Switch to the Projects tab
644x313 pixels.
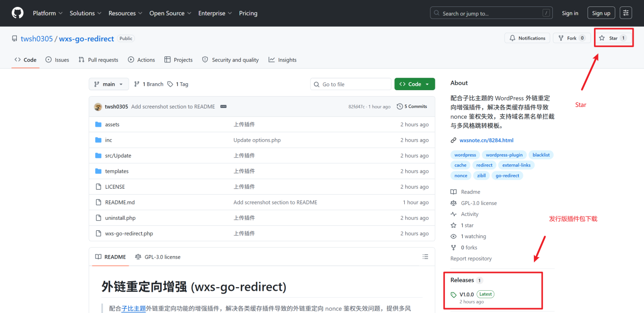(178, 60)
